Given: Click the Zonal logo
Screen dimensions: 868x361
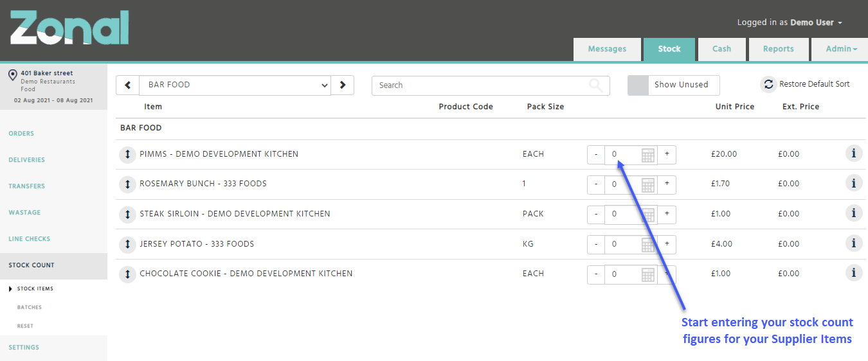Looking at the screenshot, I should (x=69, y=28).
